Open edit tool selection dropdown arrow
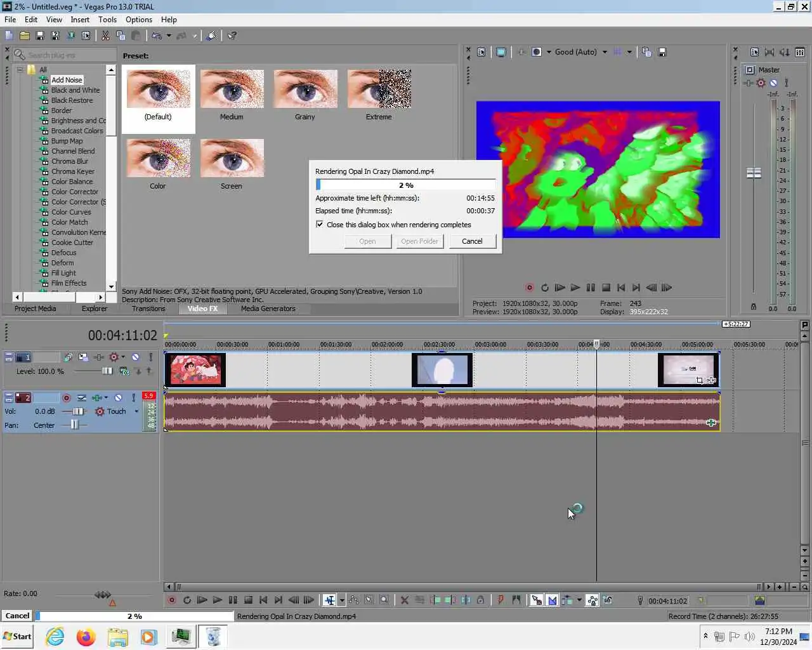The image size is (812, 650). point(342,600)
